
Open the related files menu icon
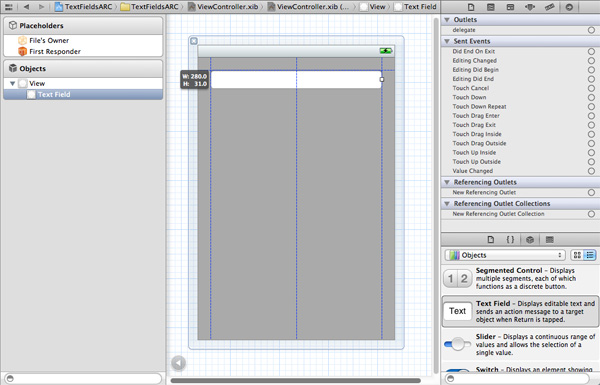(8, 7)
